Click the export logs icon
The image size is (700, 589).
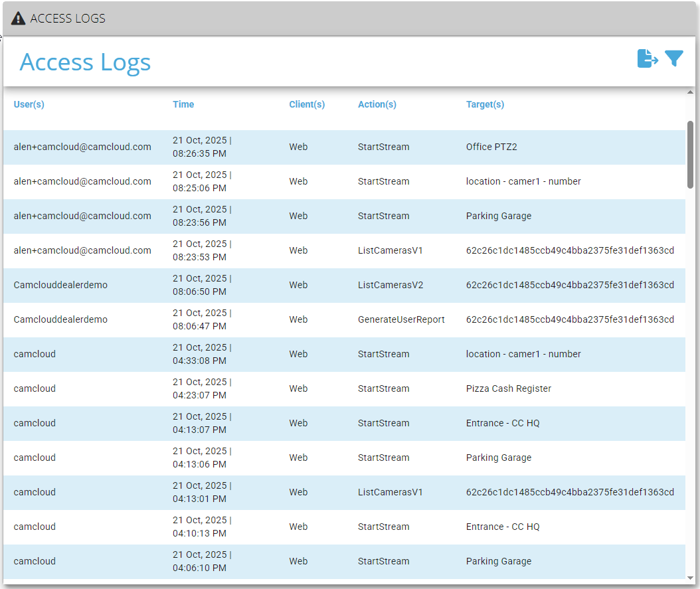(x=648, y=59)
